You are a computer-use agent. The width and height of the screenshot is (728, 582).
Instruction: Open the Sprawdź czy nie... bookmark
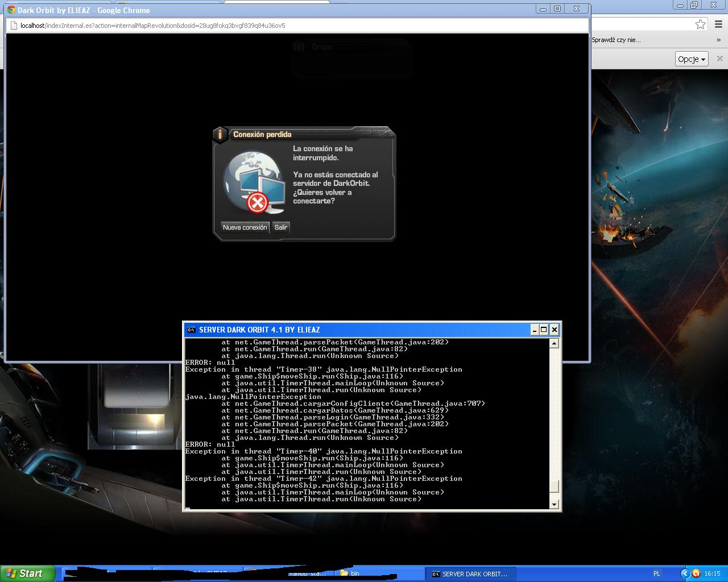click(616, 40)
